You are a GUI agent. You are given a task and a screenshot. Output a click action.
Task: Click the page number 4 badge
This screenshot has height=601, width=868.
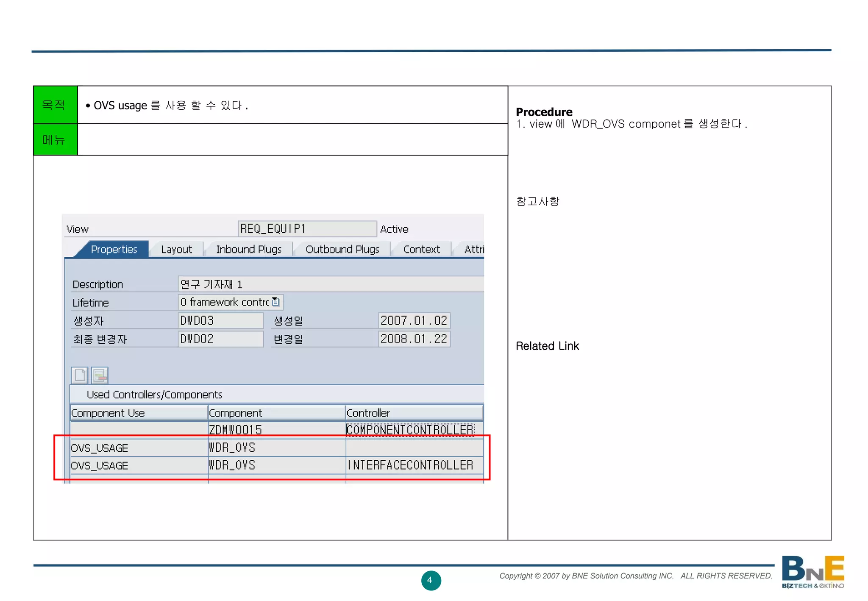pyautogui.click(x=431, y=580)
